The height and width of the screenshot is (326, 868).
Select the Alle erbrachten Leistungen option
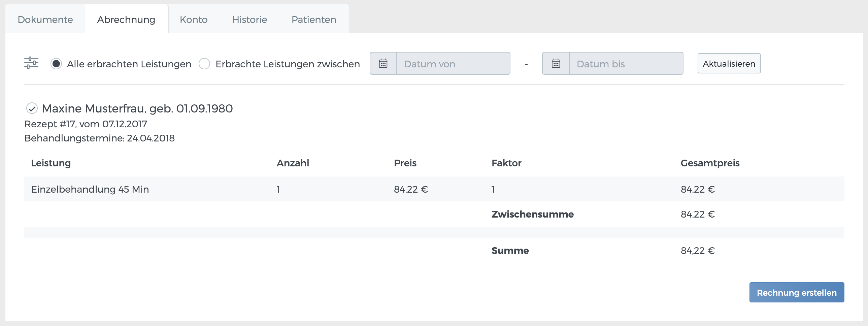(x=57, y=63)
